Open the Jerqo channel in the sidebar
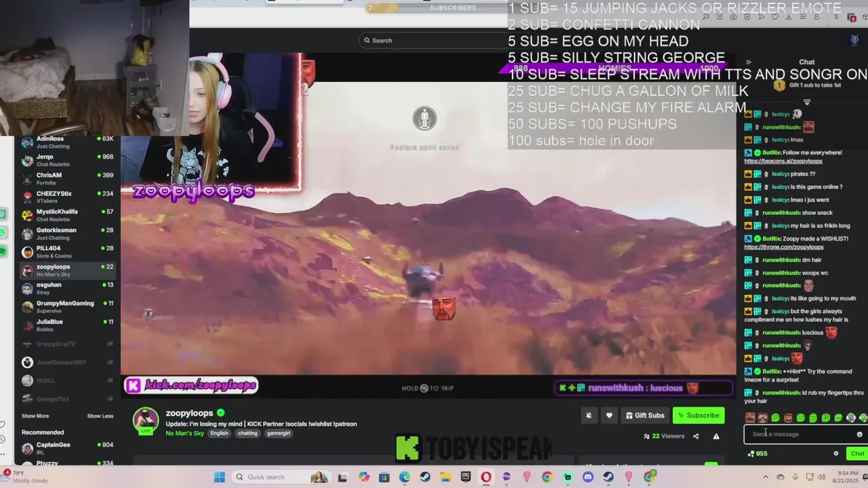868x488 pixels. (x=67, y=161)
